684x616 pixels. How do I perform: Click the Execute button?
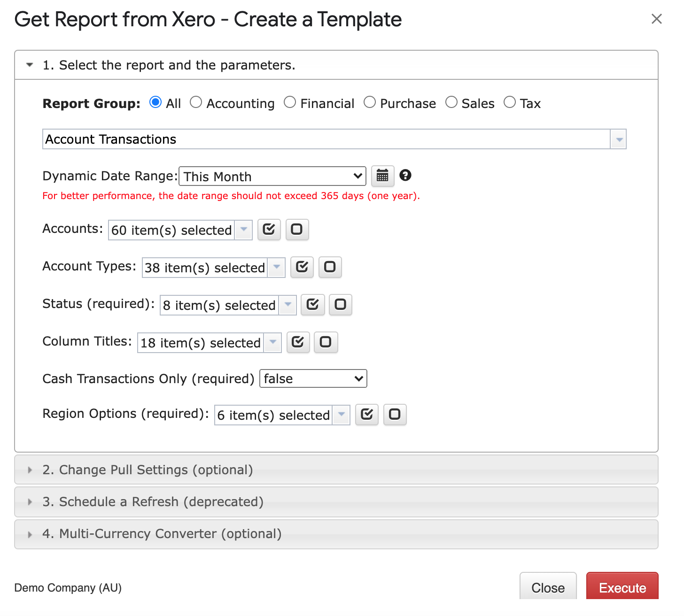[x=622, y=586]
